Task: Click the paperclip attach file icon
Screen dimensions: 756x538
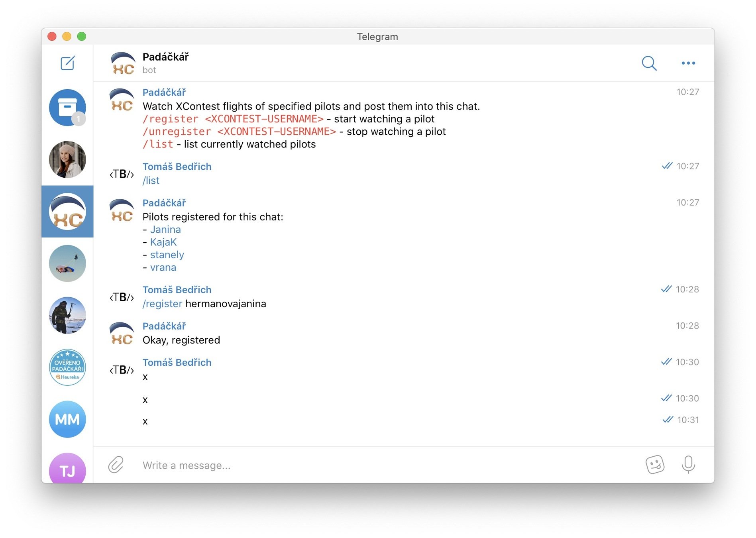Action: coord(116,465)
